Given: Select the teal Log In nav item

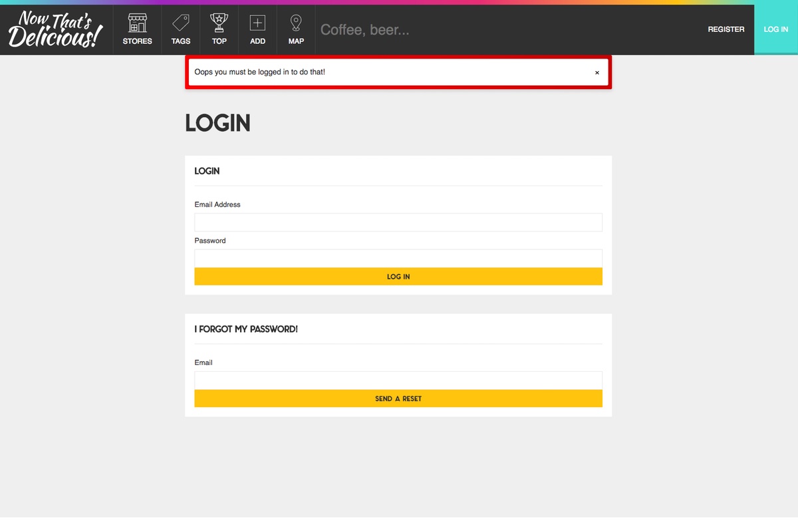Looking at the screenshot, I should coord(775,30).
